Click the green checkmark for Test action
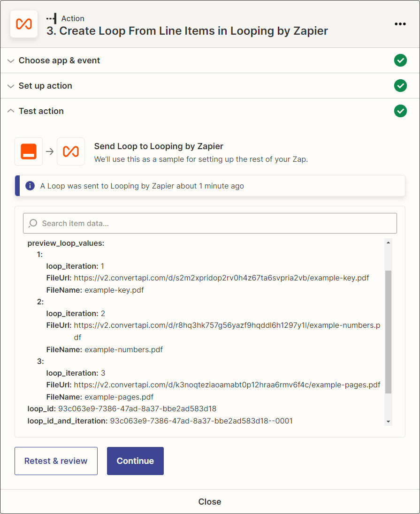The image size is (420, 514). point(400,111)
